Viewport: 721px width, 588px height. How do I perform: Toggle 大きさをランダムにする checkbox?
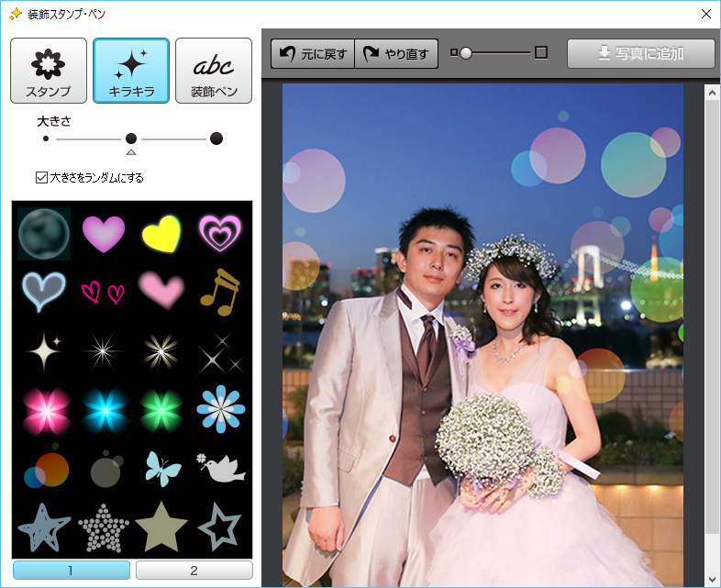pos(41,177)
